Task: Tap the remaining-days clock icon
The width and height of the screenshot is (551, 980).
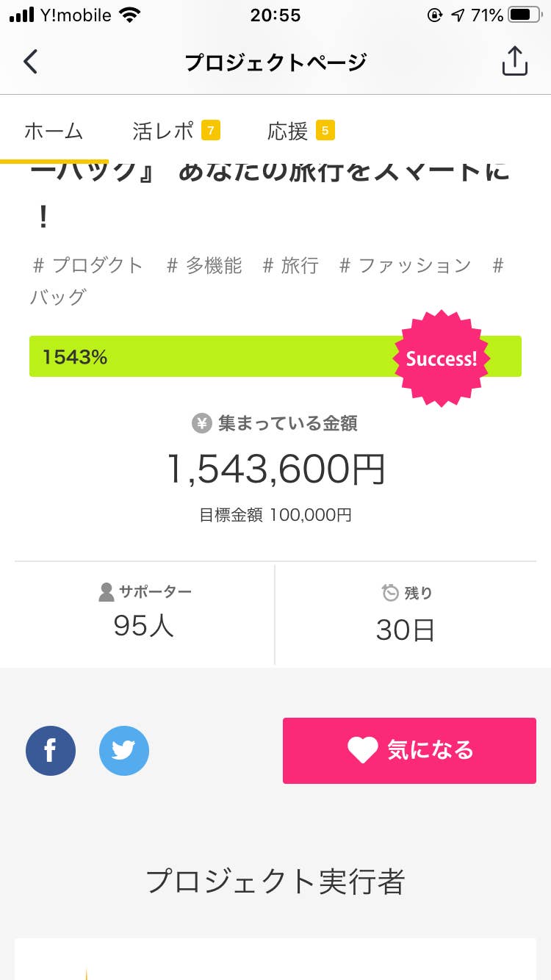Action: click(x=390, y=592)
